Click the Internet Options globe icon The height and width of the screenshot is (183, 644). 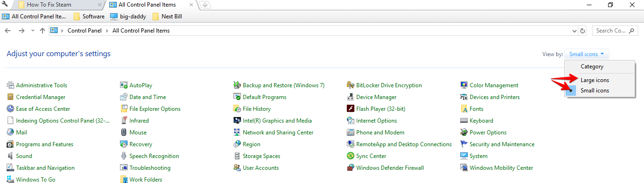(x=351, y=121)
